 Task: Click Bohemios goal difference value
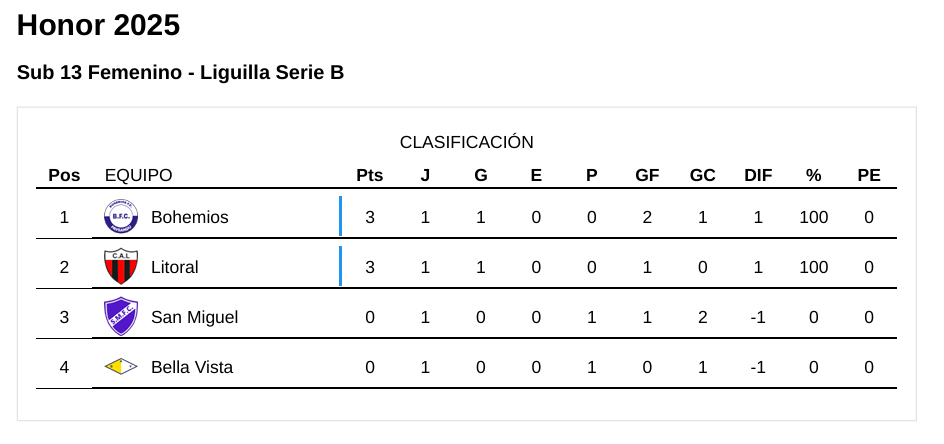point(758,217)
